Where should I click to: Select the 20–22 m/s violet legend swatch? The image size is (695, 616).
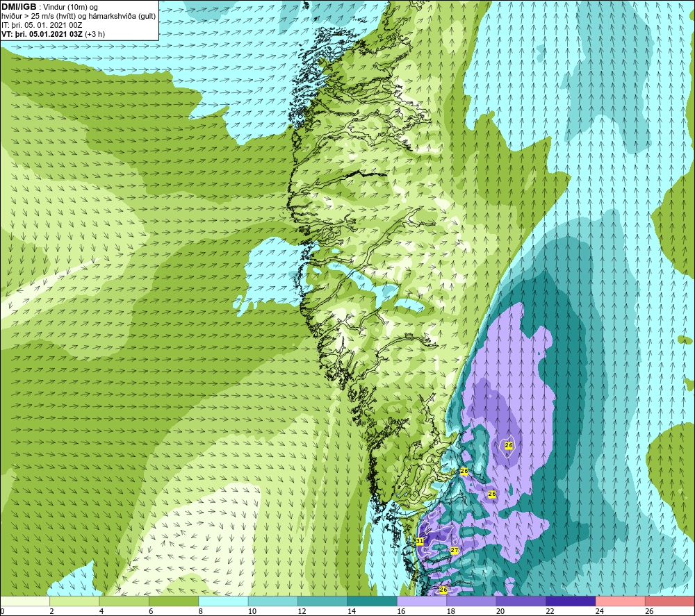point(522,601)
